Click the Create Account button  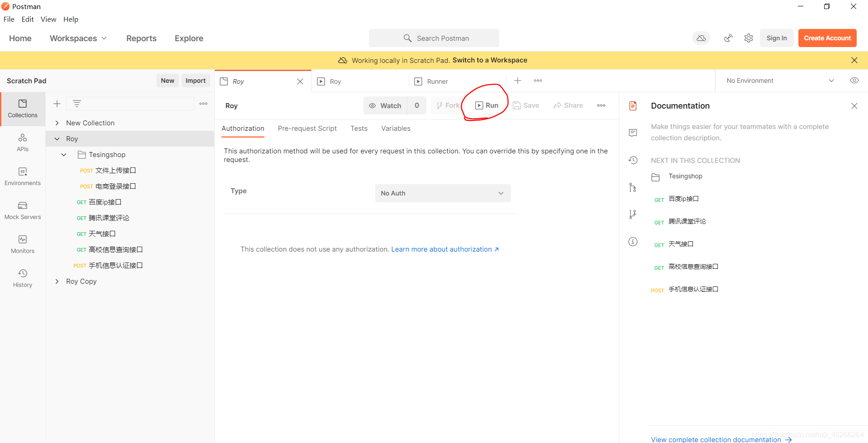pyautogui.click(x=827, y=38)
